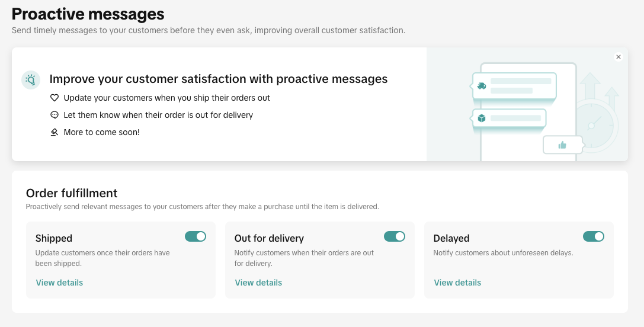Close the proactive messages banner
Image resolution: width=644 pixels, height=327 pixels.
click(x=619, y=57)
